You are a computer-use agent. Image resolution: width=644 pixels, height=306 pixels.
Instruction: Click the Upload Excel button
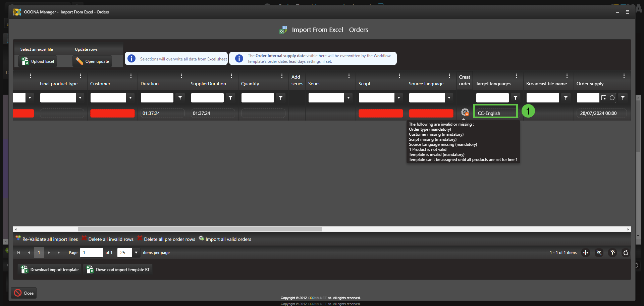pyautogui.click(x=38, y=61)
